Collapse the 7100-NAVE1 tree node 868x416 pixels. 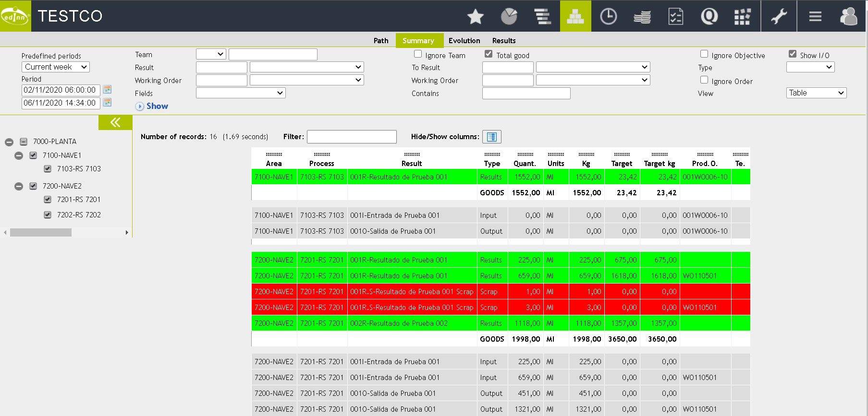click(x=19, y=155)
